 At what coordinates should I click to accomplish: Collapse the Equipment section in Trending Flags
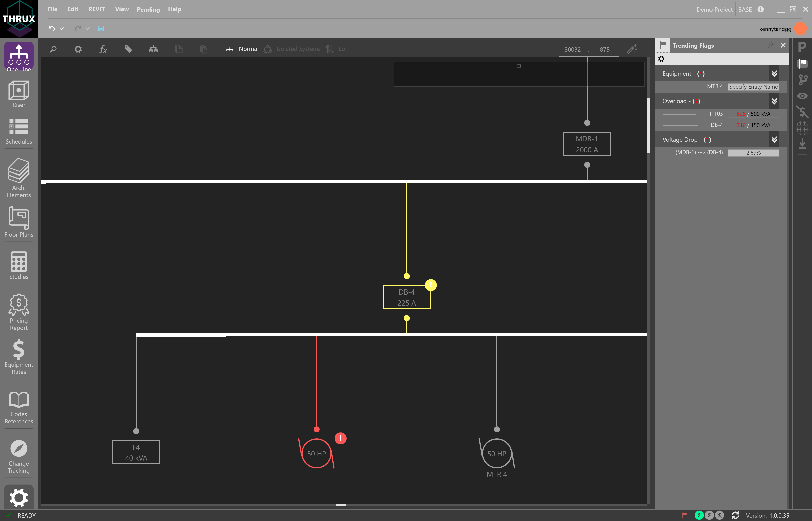pos(774,73)
